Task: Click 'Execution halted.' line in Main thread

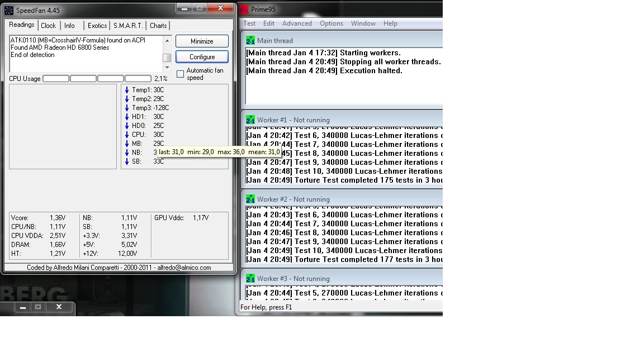Action: click(324, 70)
